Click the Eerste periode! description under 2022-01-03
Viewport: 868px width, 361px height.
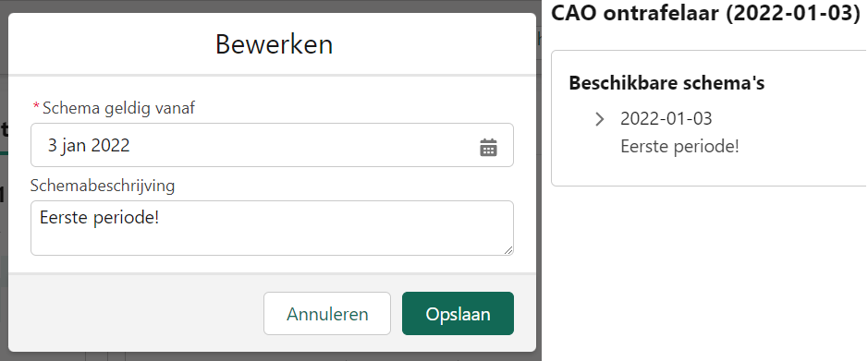point(679,147)
